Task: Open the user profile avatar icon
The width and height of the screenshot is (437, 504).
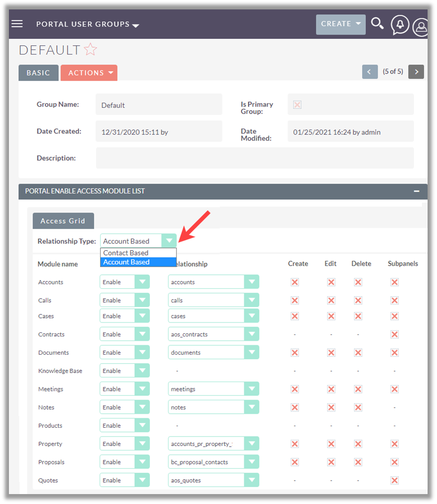Action: (421, 27)
